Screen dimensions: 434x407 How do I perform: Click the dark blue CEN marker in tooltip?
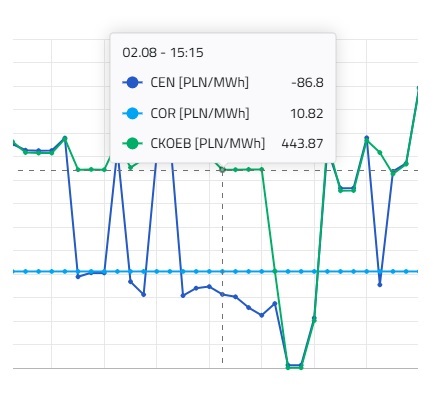coord(132,82)
